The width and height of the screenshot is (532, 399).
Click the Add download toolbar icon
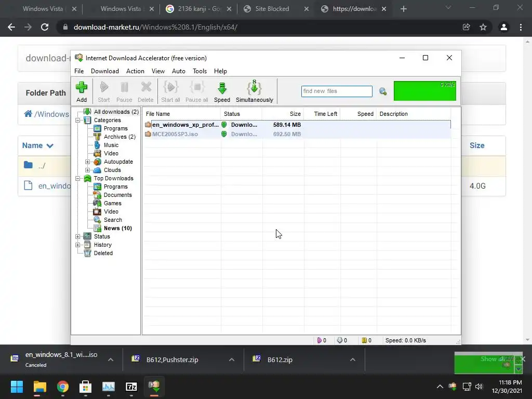pyautogui.click(x=82, y=91)
